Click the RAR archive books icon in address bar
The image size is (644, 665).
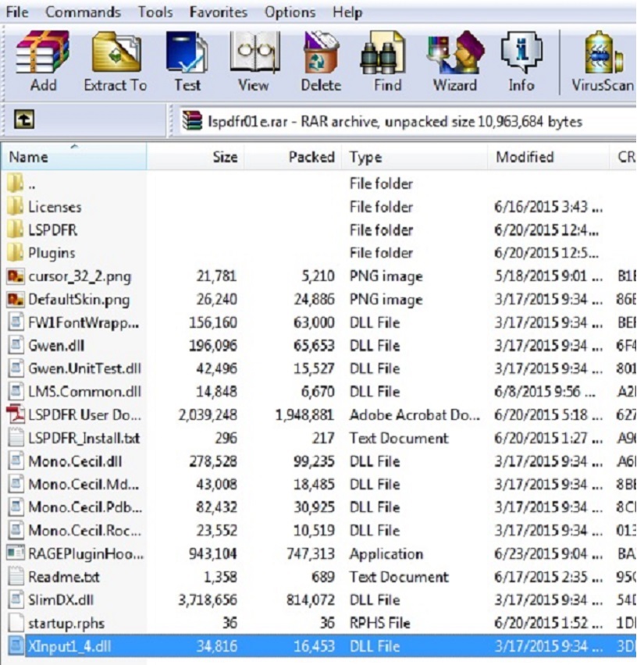point(192,121)
